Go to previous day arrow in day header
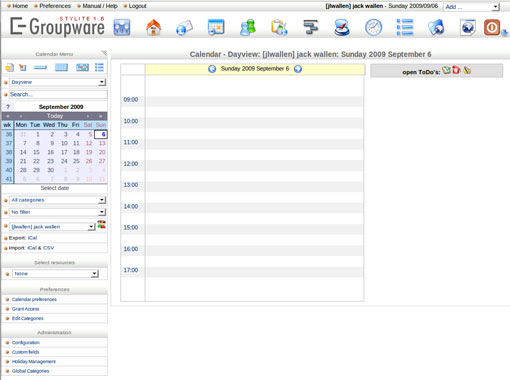 (x=212, y=69)
